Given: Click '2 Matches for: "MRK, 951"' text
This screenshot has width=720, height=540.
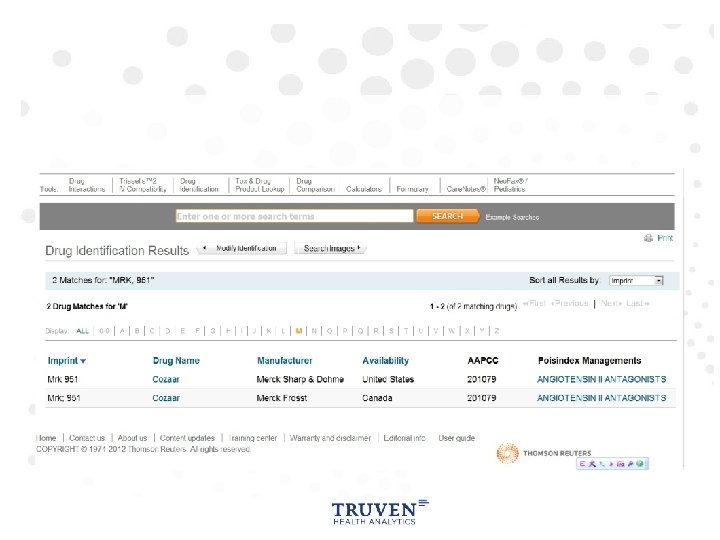Looking at the screenshot, I should (x=103, y=280).
